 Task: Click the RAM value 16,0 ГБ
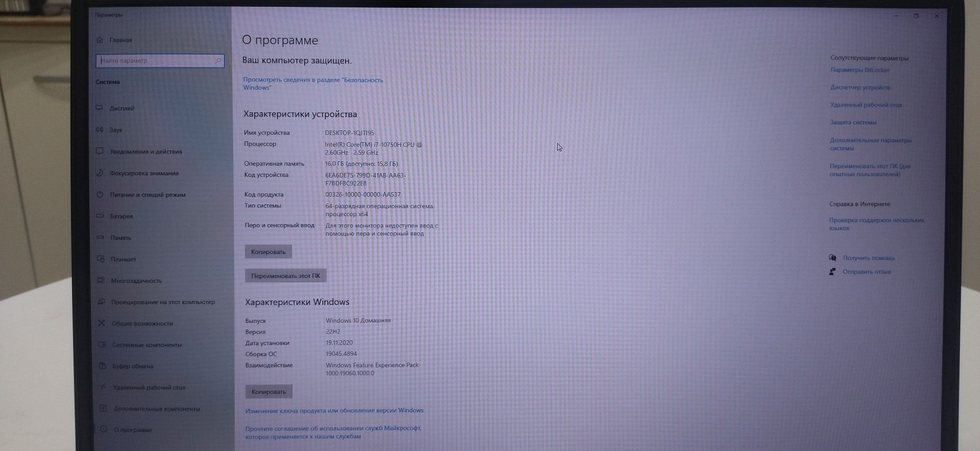tap(362, 164)
